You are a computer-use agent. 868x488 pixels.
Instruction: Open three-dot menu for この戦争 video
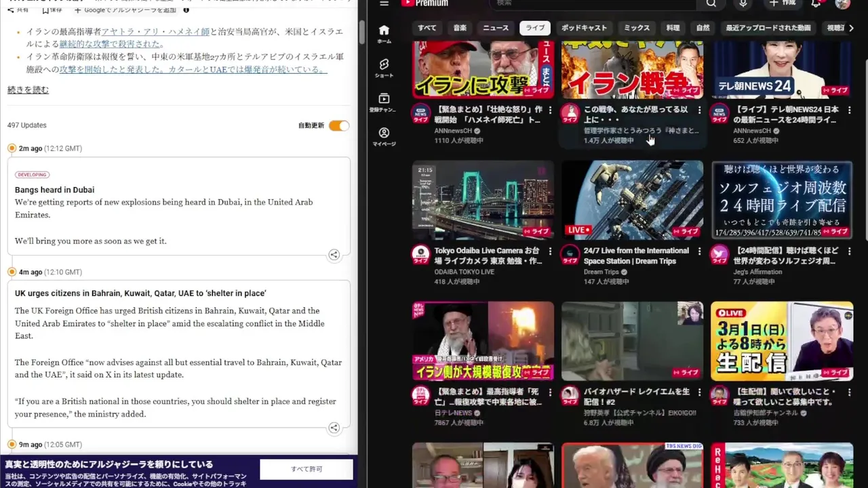(x=699, y=110)
